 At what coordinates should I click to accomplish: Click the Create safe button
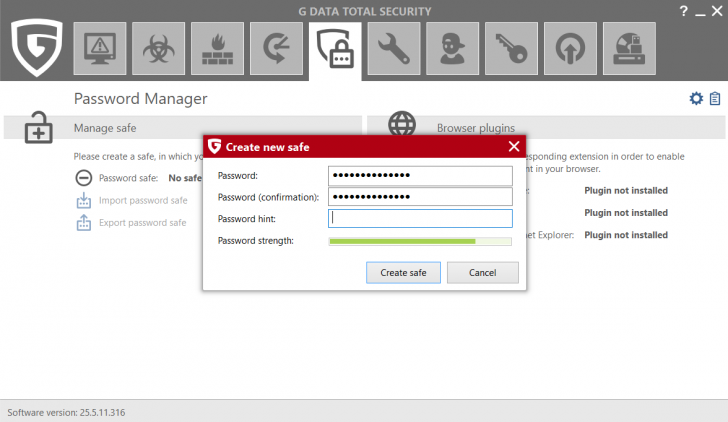[x=403, y=273]
